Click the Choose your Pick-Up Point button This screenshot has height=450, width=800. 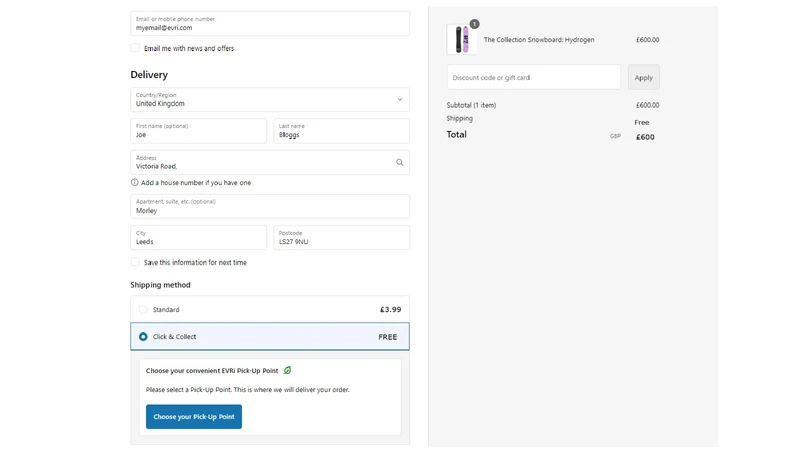[194, 416]
